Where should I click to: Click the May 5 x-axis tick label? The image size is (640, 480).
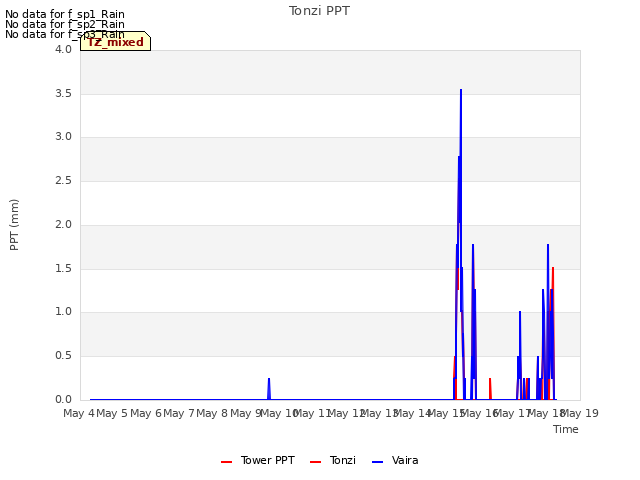pyautogui.click(x=112, y=413)
